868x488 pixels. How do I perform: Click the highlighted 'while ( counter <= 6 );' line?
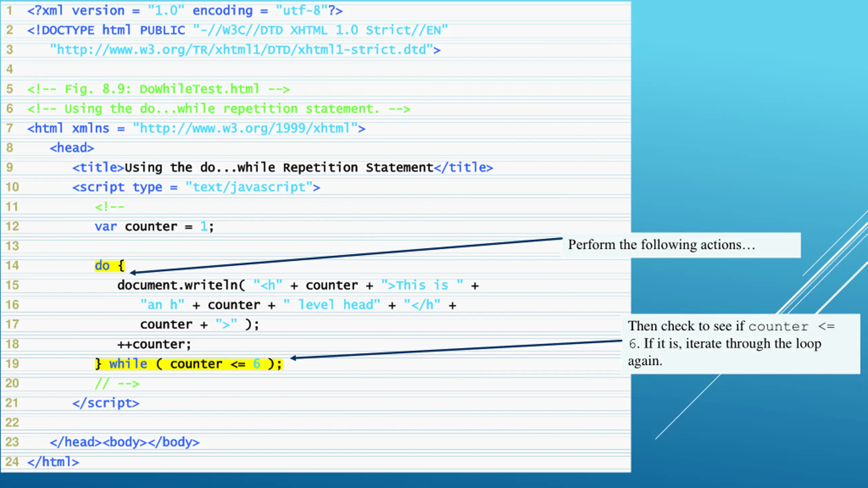click(x=189, y=364)
